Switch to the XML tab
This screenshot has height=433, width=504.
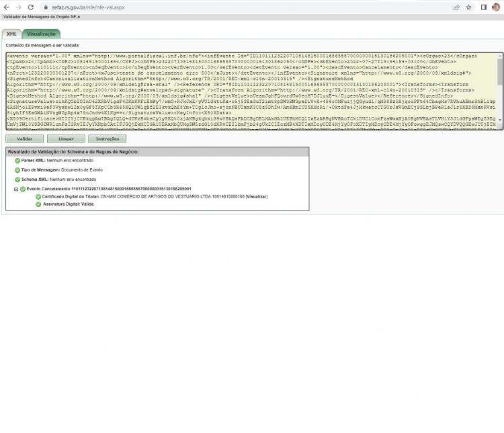click(11, 34)
